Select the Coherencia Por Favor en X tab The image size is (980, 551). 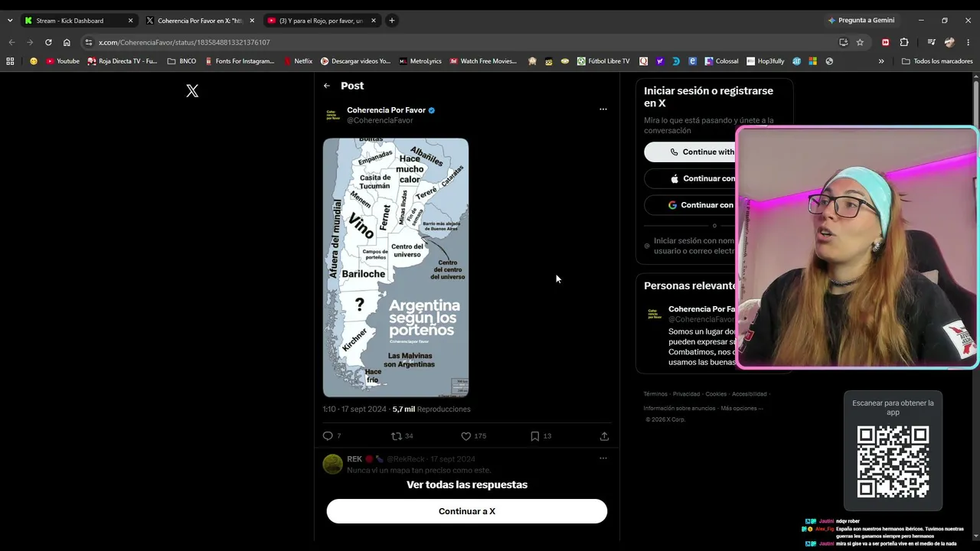[x=199, y=21]
